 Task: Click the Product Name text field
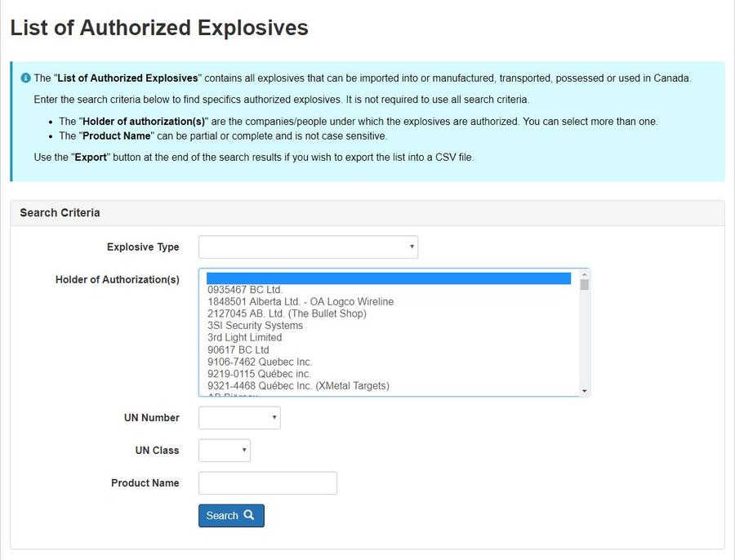click(x=267, y=483)
